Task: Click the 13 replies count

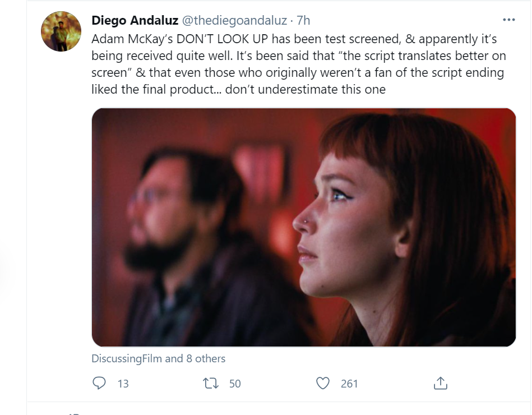Action: 123,384
